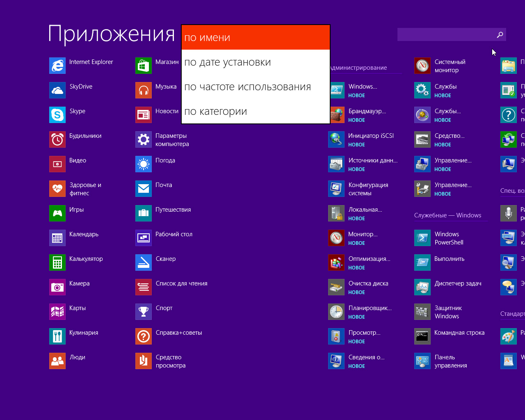Open Средство просмотра icon

(x=144, y=361)
